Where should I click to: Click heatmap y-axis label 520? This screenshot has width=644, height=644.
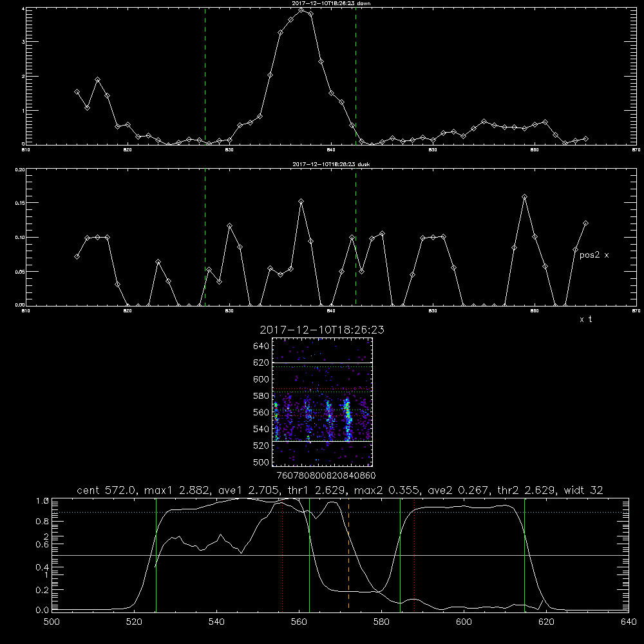click(261, 446)
